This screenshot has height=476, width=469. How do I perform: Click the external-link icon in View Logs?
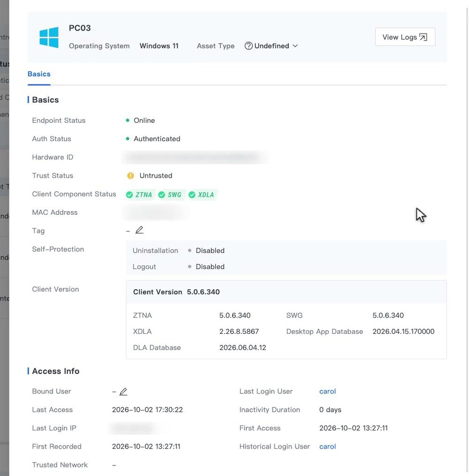[423, 37]
